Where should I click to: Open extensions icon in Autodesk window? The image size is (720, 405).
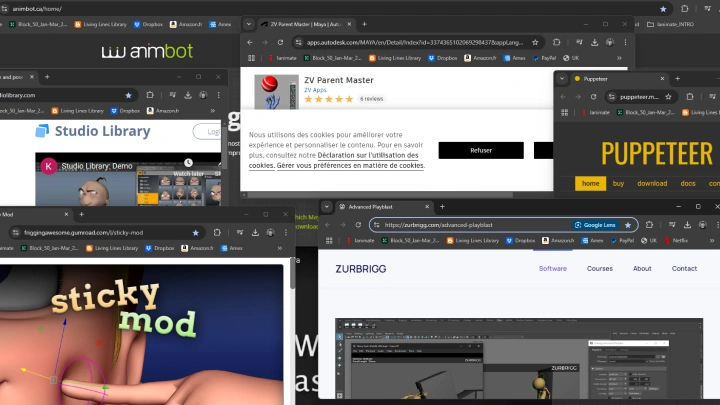pyautogui.click(x=557, y=42)
